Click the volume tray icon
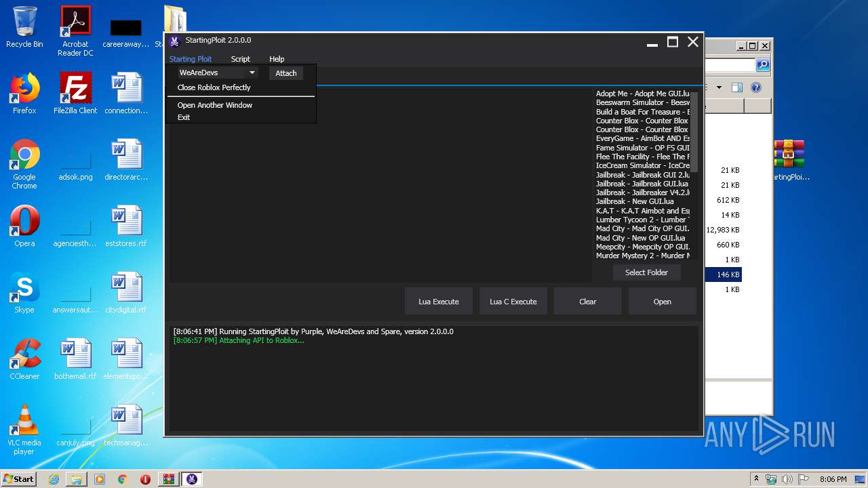 [787, 479]
